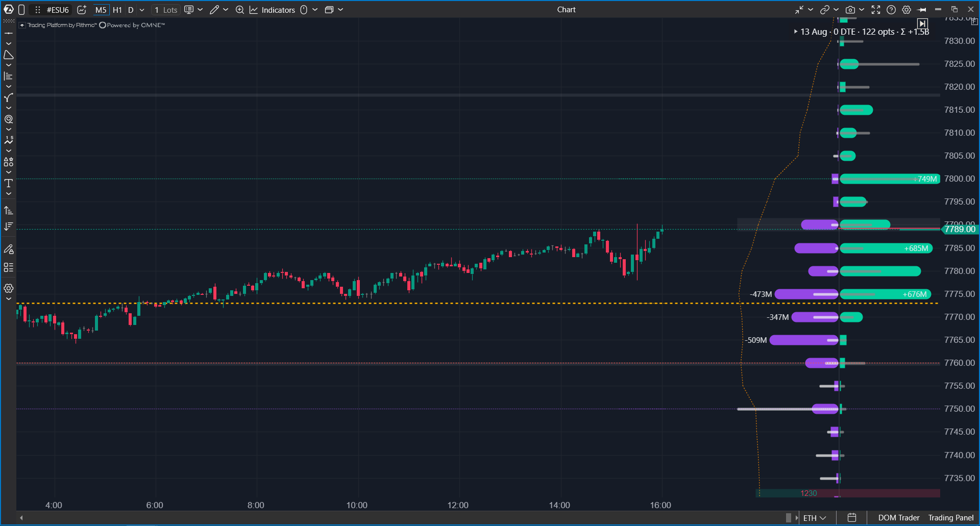Select the horizontal line drawing tool
The width and height of the screenshot is (980, 526).
(x=9, y=33)
